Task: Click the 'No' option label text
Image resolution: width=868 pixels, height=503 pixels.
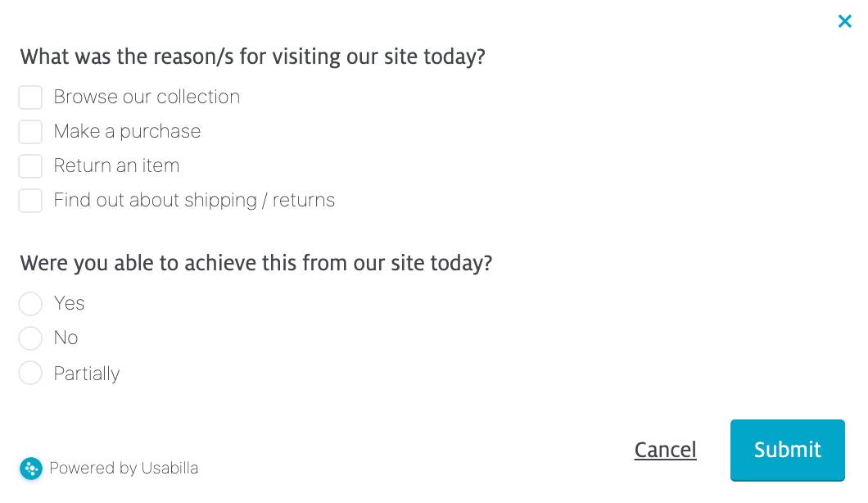Action: (x=66, y=338)
